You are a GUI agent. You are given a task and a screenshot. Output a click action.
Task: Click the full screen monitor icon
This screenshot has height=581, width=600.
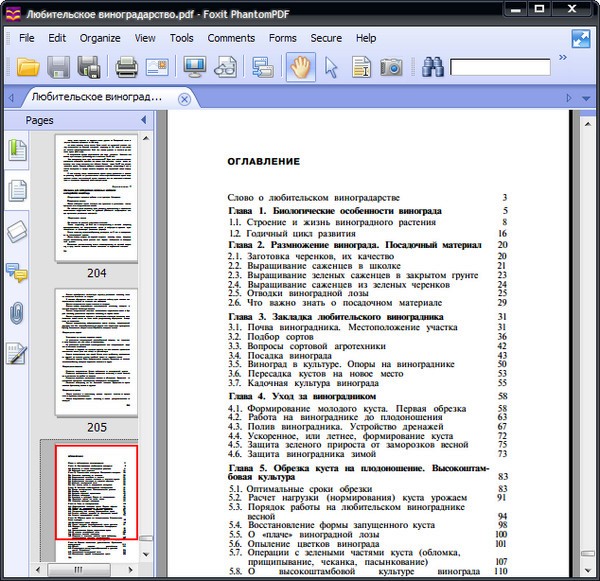point(194,67)
